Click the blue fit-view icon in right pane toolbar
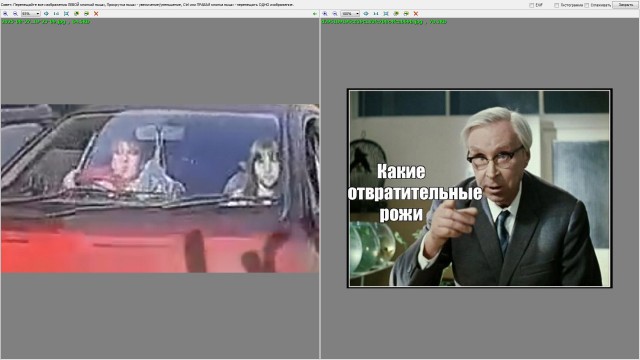Screen dimensions: 640x360 click(x=366, y=13)
